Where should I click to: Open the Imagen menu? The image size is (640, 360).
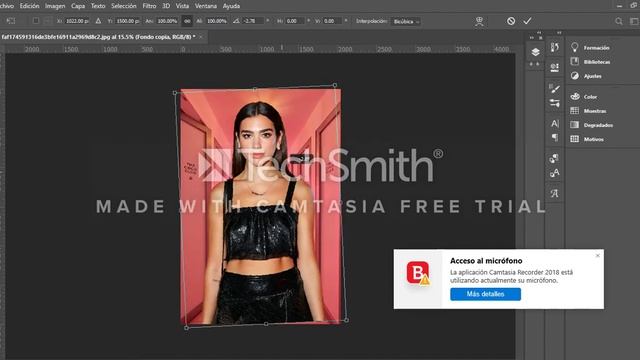pyautogui.click(x=55, y=6)
